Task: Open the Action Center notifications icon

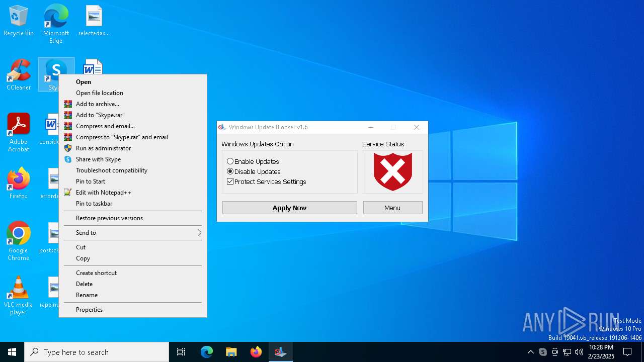Action: pos(627,352)
